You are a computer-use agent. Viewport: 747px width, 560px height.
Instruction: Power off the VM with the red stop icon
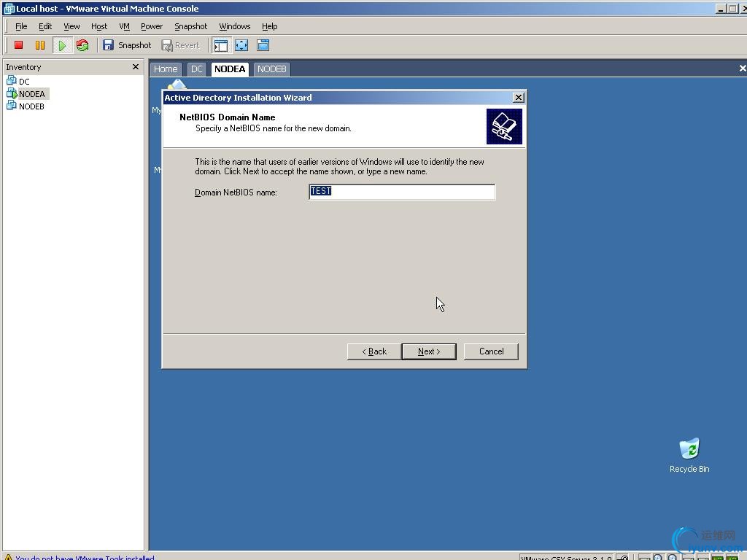tap(18, 45)
